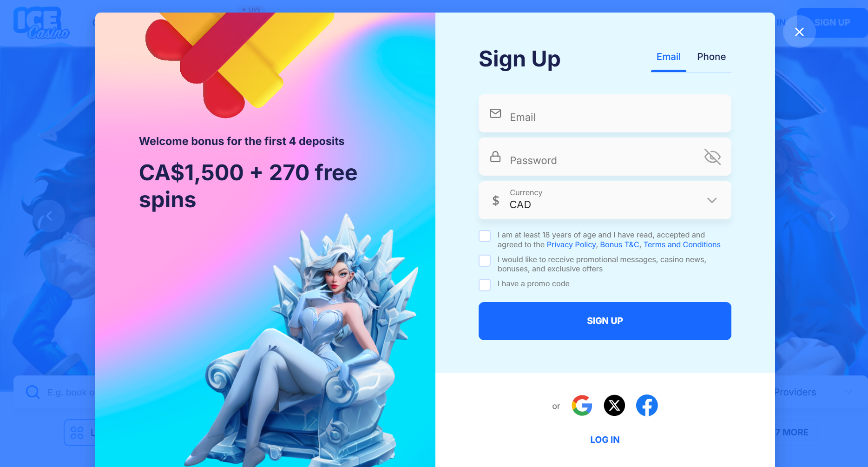Click the ICE Casino logo
This screenshot has width=868, height=467.
[x=41, y=23]
